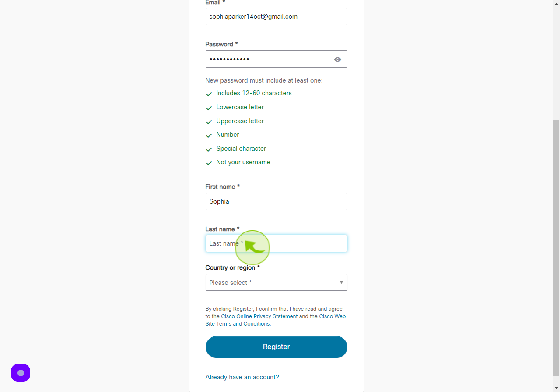Follow the Already have an account link

click(242, 377)
